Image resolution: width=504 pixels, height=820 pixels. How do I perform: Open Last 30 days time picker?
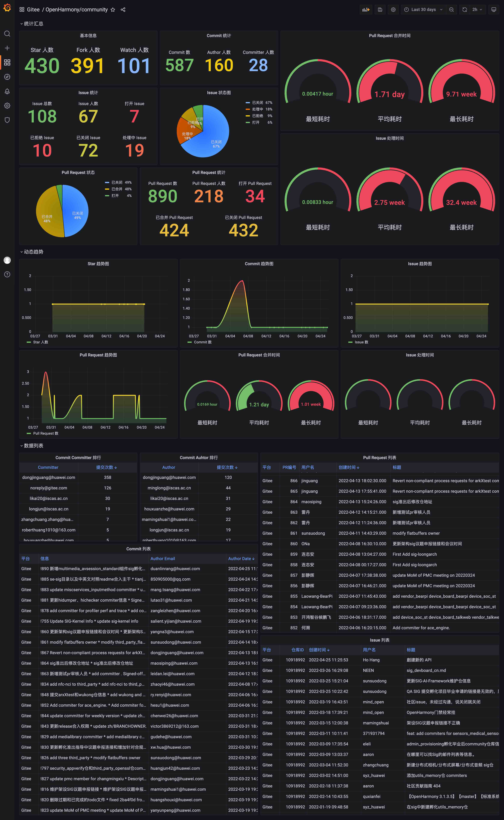coord(423,10)
